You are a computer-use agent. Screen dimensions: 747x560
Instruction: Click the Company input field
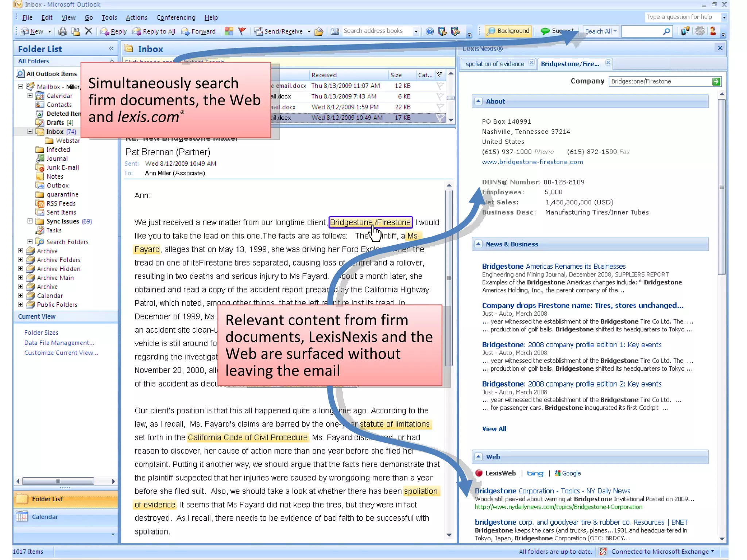[x=661, y=81]
